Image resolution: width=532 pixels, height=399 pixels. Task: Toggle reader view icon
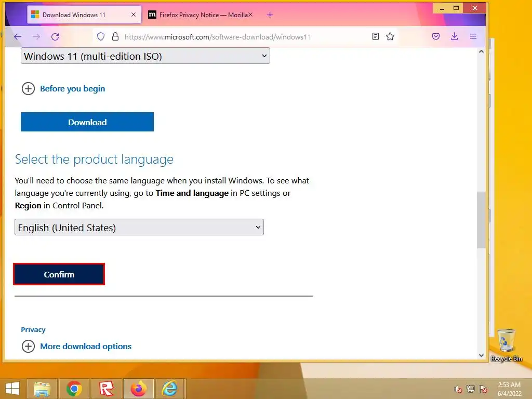pos(375,37)
